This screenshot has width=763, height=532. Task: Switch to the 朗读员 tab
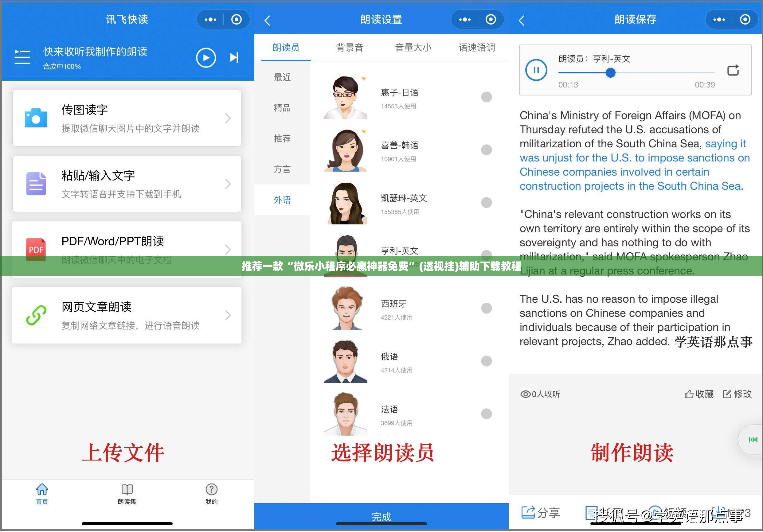click(286, 48)
